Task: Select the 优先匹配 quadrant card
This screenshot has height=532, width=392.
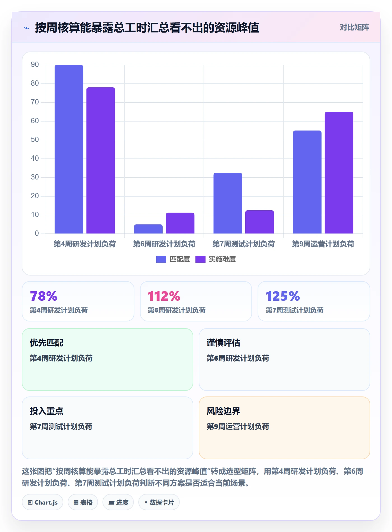Action: click(x=108, y=360)
